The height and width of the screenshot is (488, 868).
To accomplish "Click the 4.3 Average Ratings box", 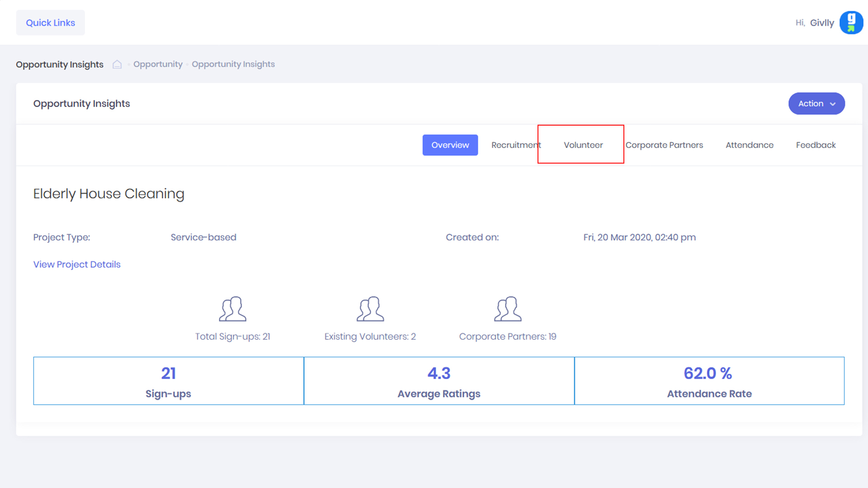I will tap(439, 381).
